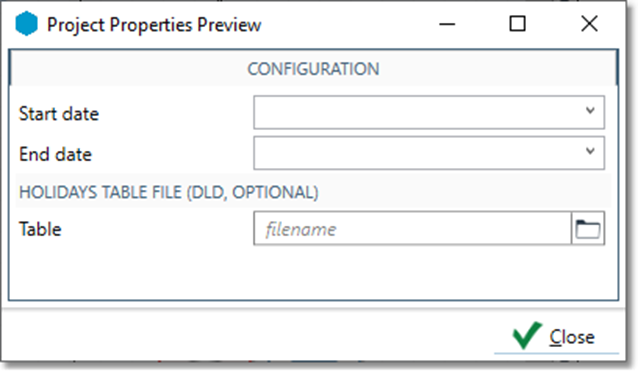Expand the Start date dropdown arrow

[x=590, y=111]
